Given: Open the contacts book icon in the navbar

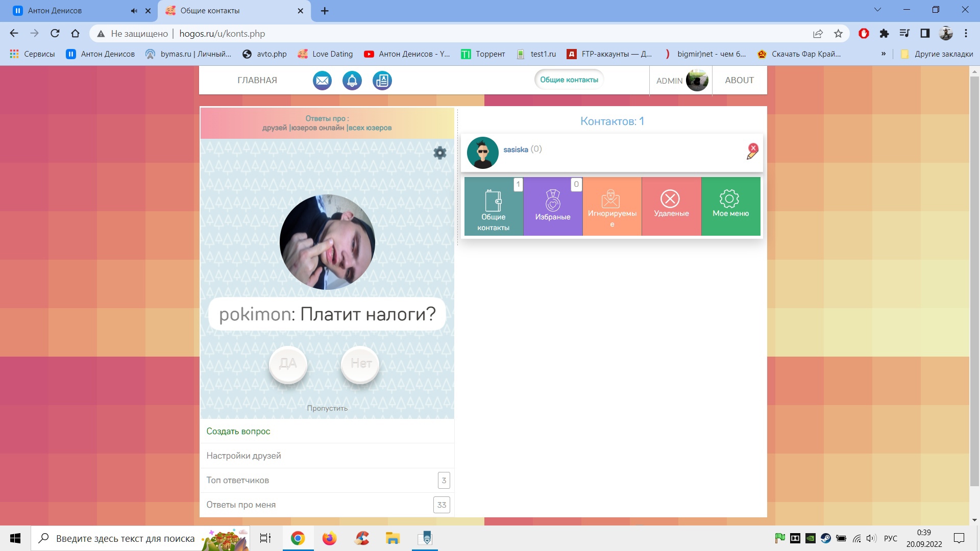Looking at the screenshot, I should click(382, 81).
